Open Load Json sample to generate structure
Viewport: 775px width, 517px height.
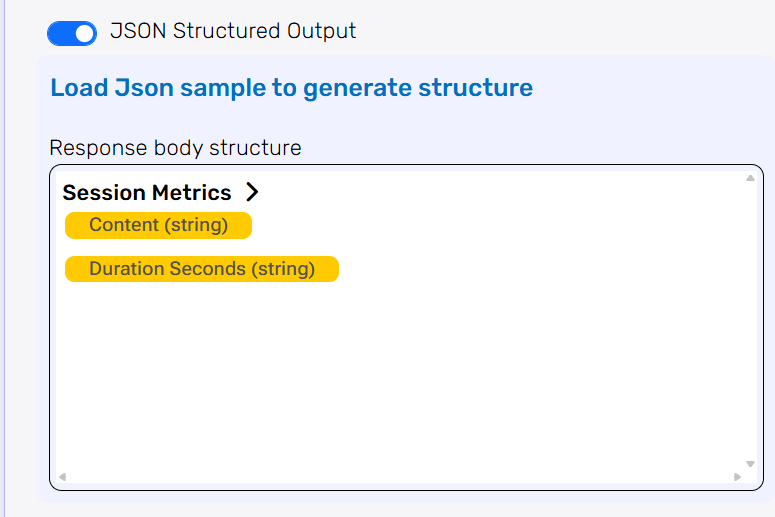point(291,88)
